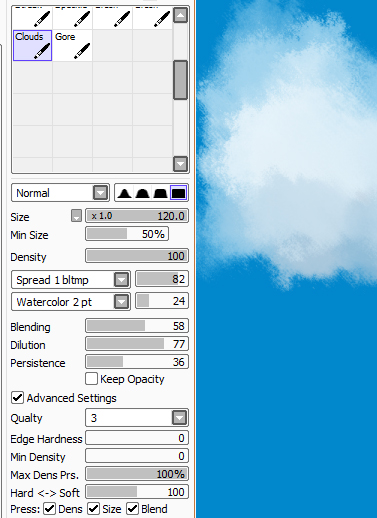The width and height of the screenshot is (377, 518).
Task: Click the Edge Hardness slider field
Action: click(x=137, y=438)
